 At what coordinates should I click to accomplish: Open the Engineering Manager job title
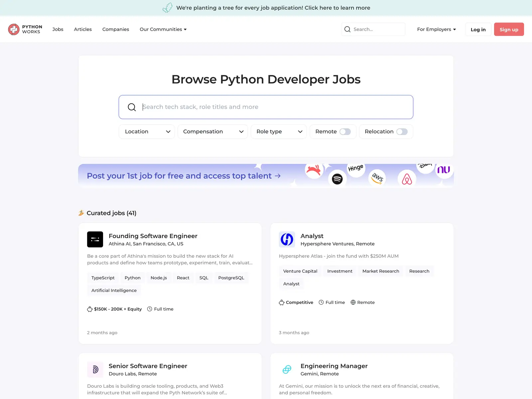(x=334, y=366)
